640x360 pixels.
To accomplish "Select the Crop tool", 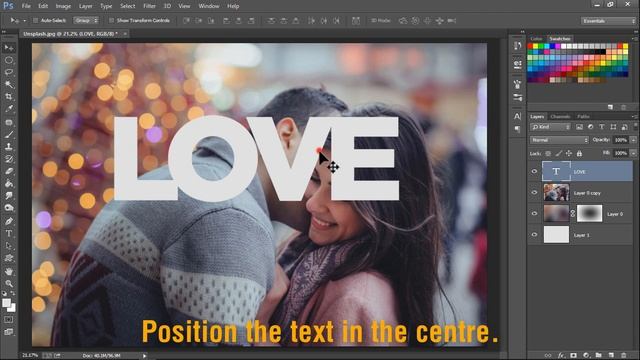I will 9,97.
